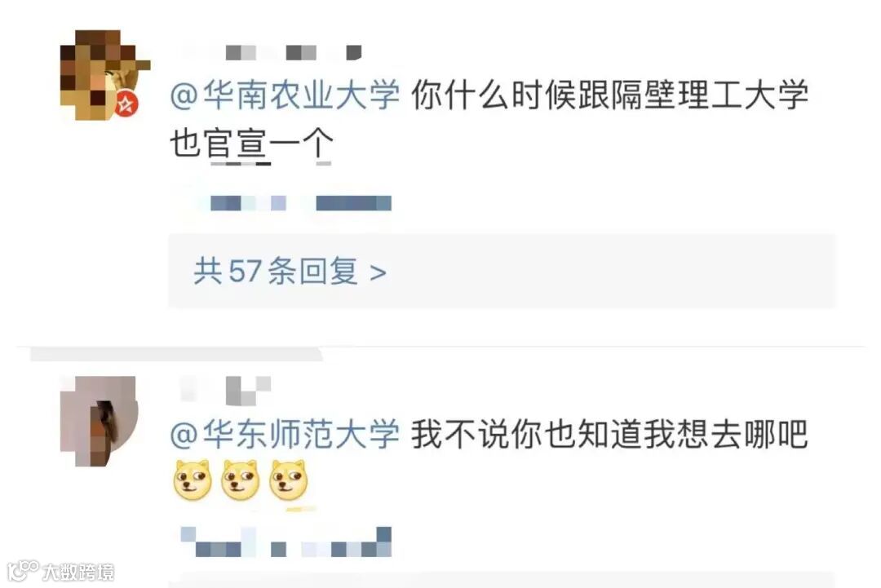The height and width of the screenshot is (588, 881).
Task: Click blurred timestamp below the doge emojis
Action: (286, 542)
